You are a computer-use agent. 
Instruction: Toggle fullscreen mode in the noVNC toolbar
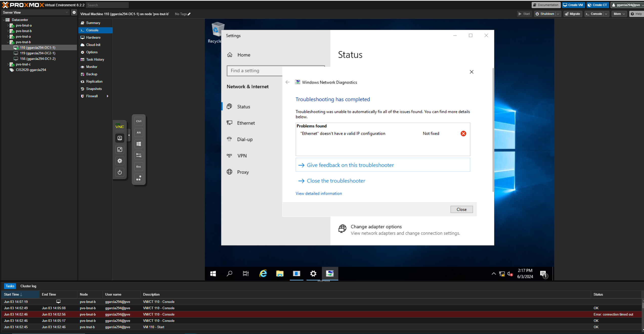(120, 149)
